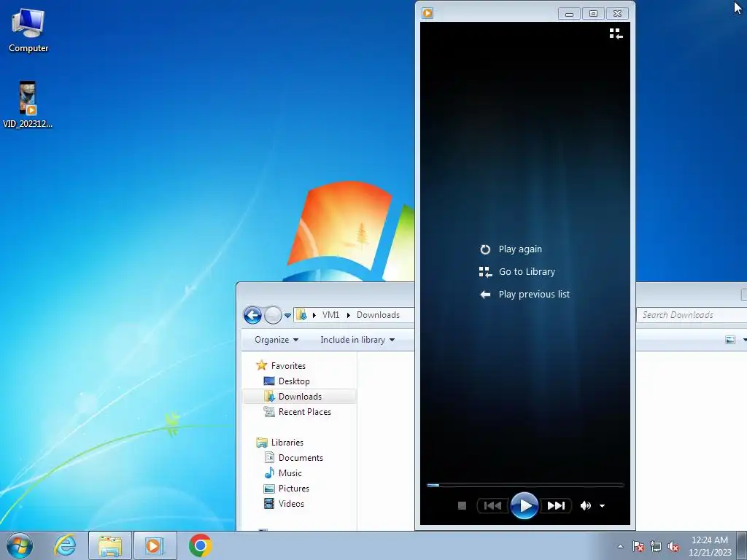Select Downloads under Favorites
The height and width of the screenshot is (560, 747).
pos(300,396)
